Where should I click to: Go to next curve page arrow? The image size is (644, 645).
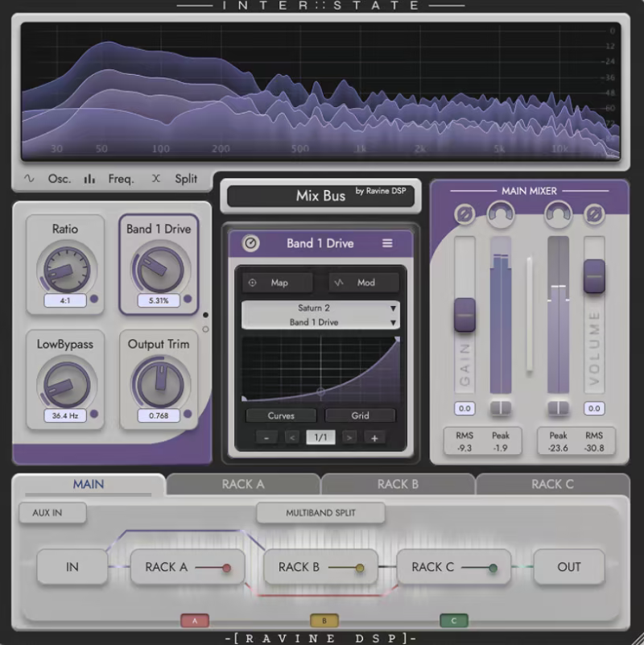[x=349, y=438]
